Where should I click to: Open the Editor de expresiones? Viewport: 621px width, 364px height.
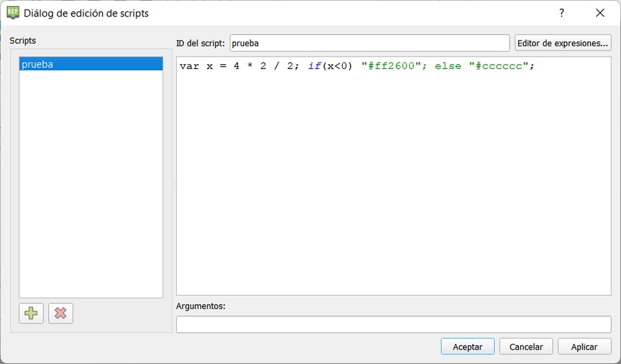click(562, 43)
